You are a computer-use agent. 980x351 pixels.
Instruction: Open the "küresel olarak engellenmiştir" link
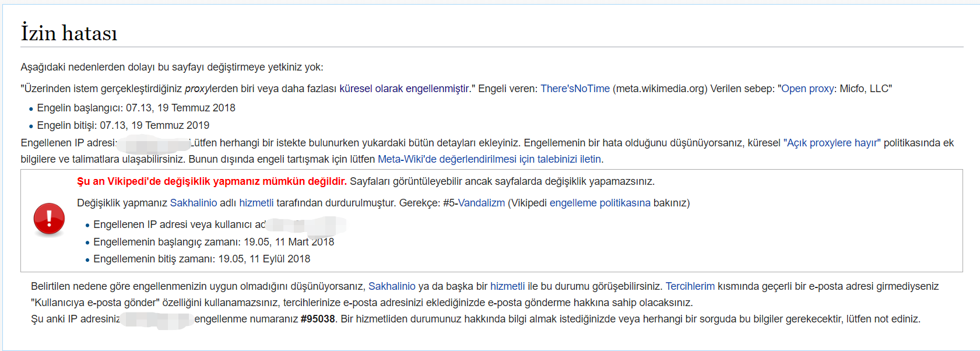[404, 89]
